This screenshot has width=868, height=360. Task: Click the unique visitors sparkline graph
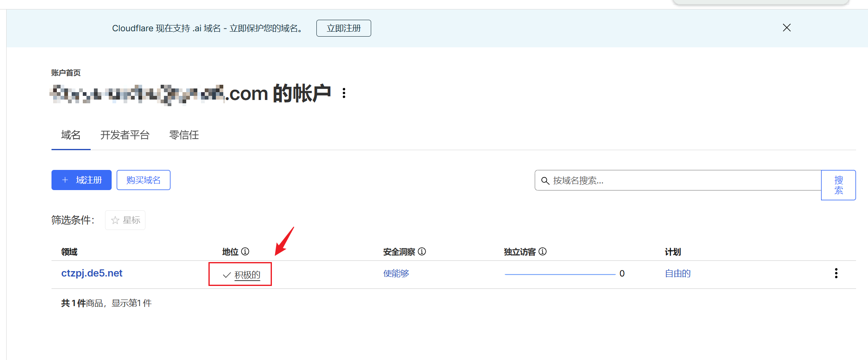pos(560,274)
